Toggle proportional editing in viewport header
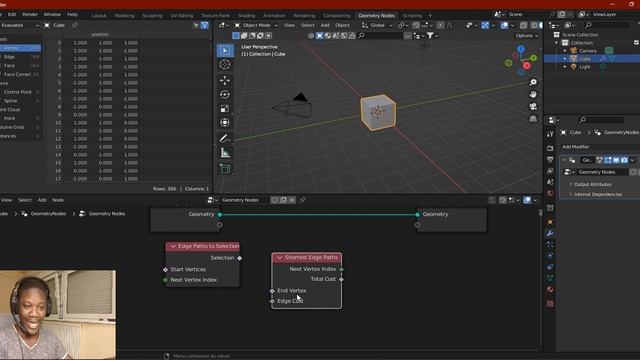The width and height of the screenshot is (640, 360). pos(440,25)
